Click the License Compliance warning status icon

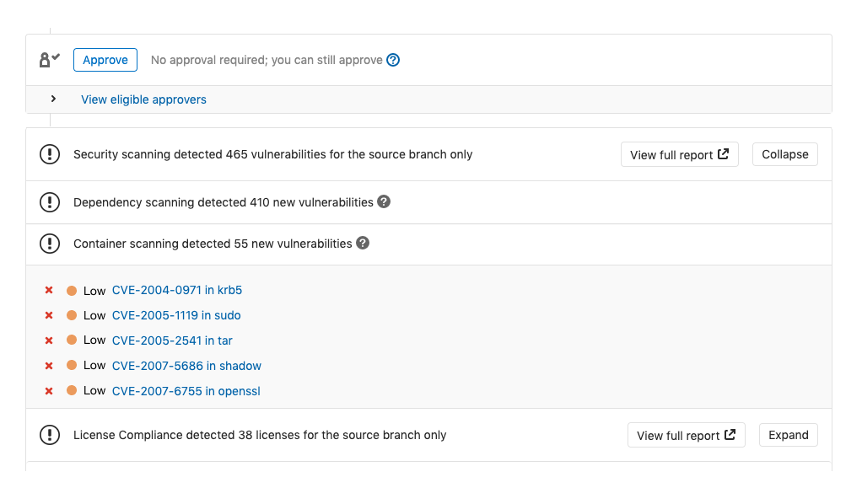50,435
